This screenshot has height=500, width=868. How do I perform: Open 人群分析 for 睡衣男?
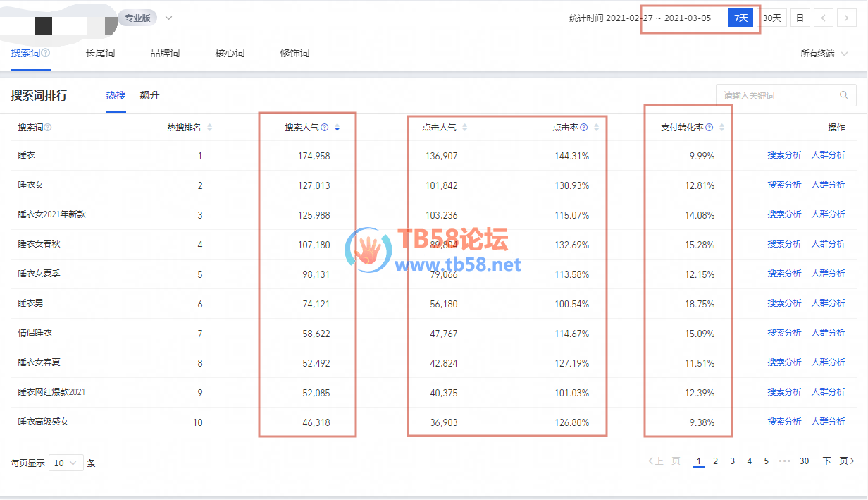[828, 303]
